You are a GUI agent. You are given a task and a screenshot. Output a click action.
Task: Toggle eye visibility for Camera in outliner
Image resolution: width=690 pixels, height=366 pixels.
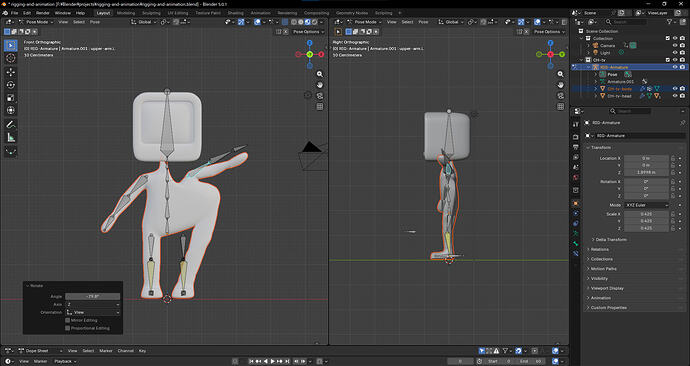[675, 45]
